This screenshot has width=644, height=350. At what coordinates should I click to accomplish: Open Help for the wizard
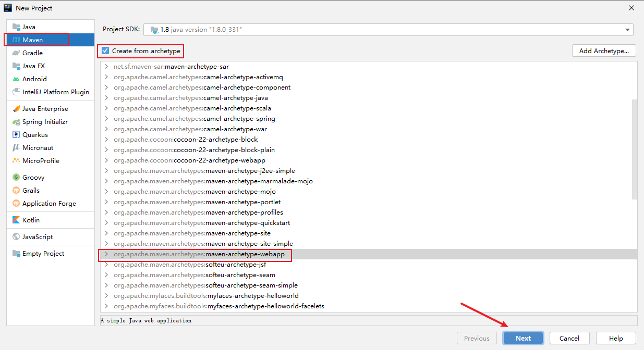click(616, 338)
